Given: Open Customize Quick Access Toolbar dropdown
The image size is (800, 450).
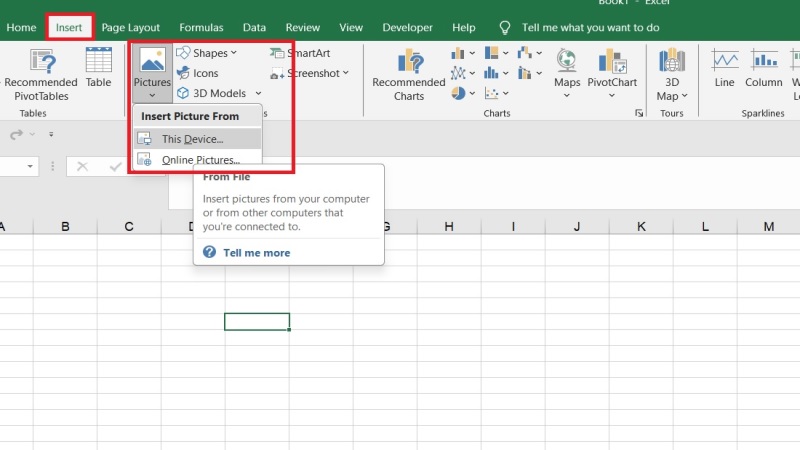Looking at the screenshot, I should [51, 134].
